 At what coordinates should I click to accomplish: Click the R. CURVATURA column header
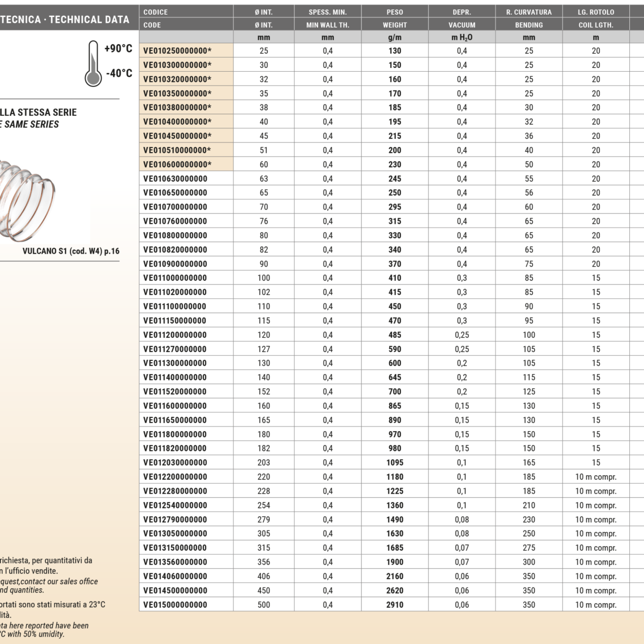pyautogui.click(x=529, y=12)
